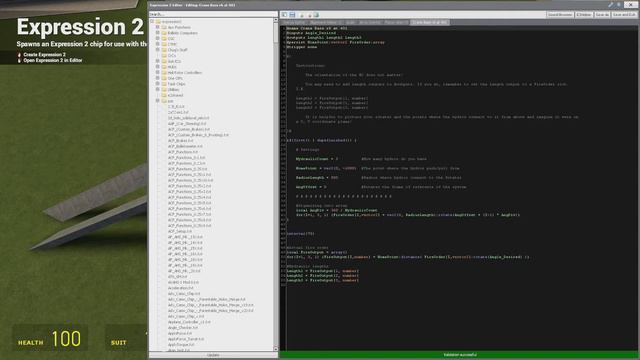Open editor options wrench icon in title bar
The width and height of the screenshot is (640, 360).
(611, 5)
